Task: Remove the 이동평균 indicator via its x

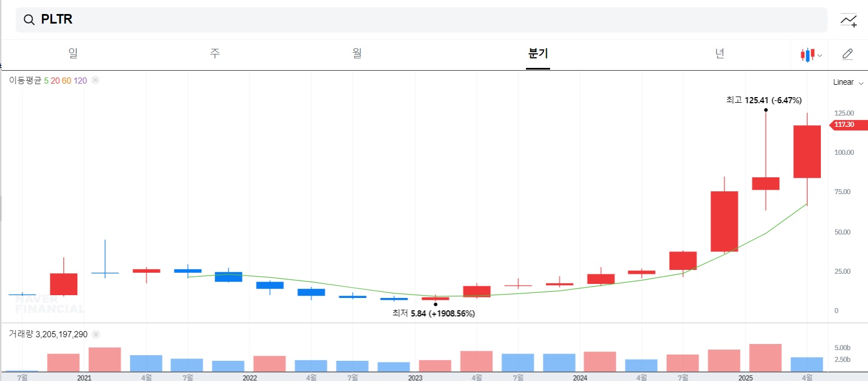Action: pos(95,80)
